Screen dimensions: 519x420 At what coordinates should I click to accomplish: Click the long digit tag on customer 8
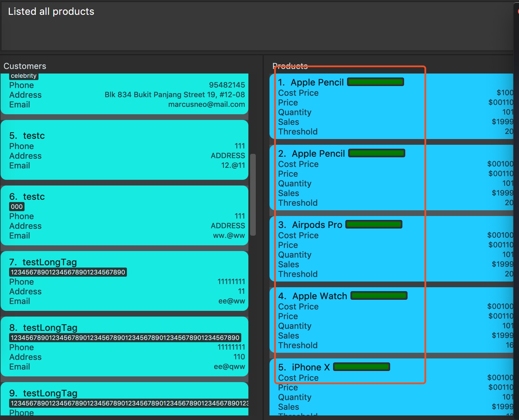(125, 338)
